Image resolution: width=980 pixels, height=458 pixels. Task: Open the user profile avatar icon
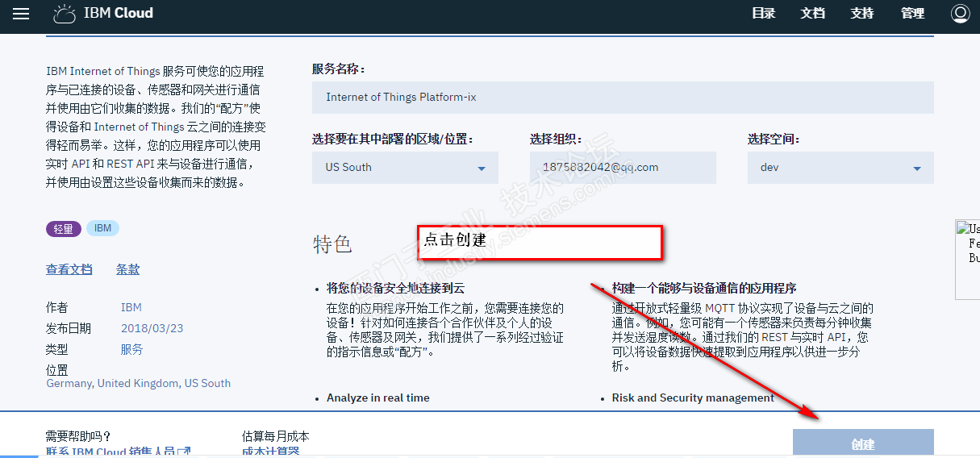point(960,14)
